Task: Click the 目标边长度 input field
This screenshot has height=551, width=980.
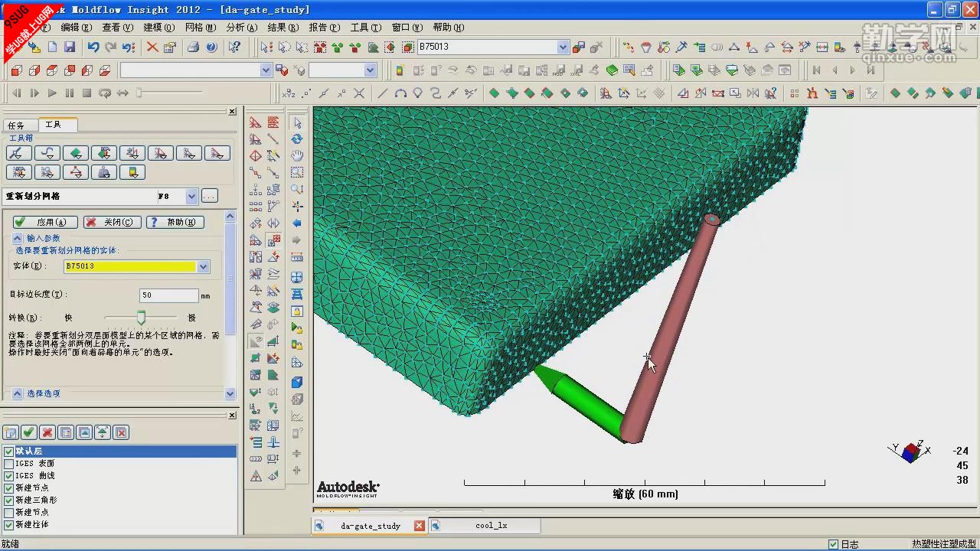Action: pyautogui.click(x=169, y=295)
